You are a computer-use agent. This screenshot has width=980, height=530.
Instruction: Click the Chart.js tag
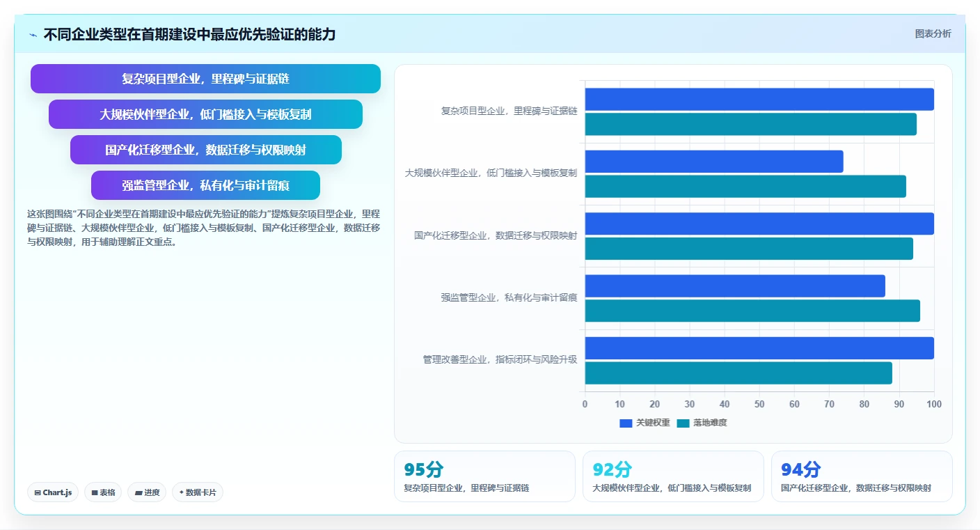[x=53, y=492]
